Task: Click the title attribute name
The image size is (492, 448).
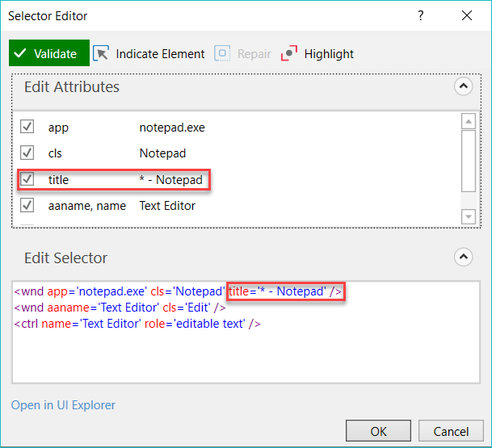Action: (x=58, y=180)
